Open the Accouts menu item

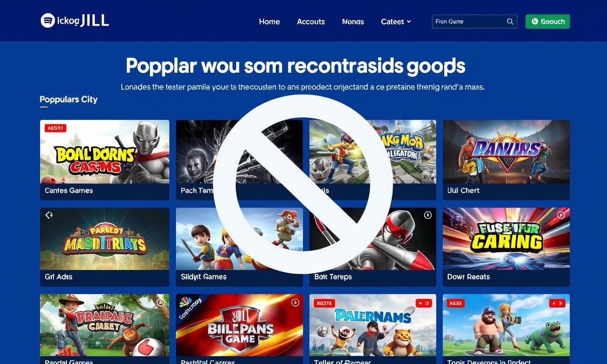[311, 21]
